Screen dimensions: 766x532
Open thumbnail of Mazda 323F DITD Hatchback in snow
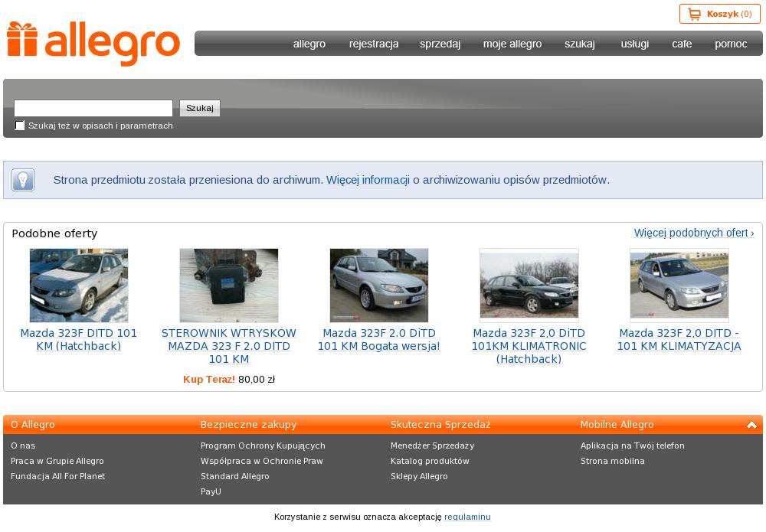pos(79,286)
